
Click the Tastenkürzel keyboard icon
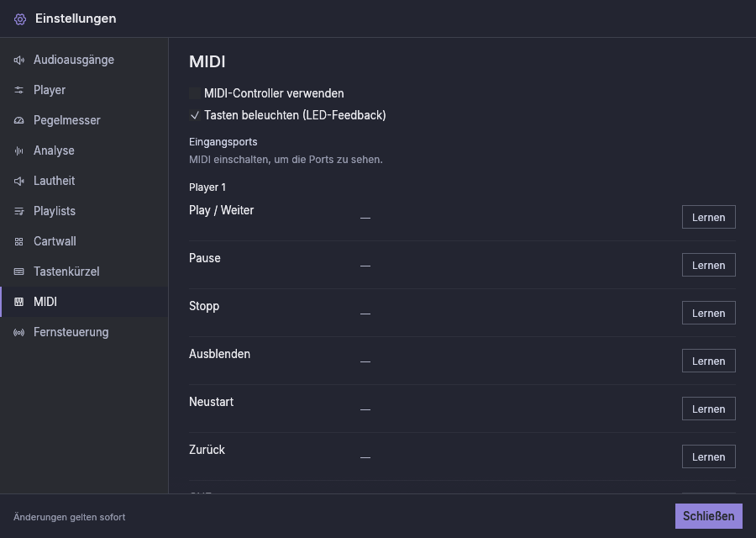18,272
